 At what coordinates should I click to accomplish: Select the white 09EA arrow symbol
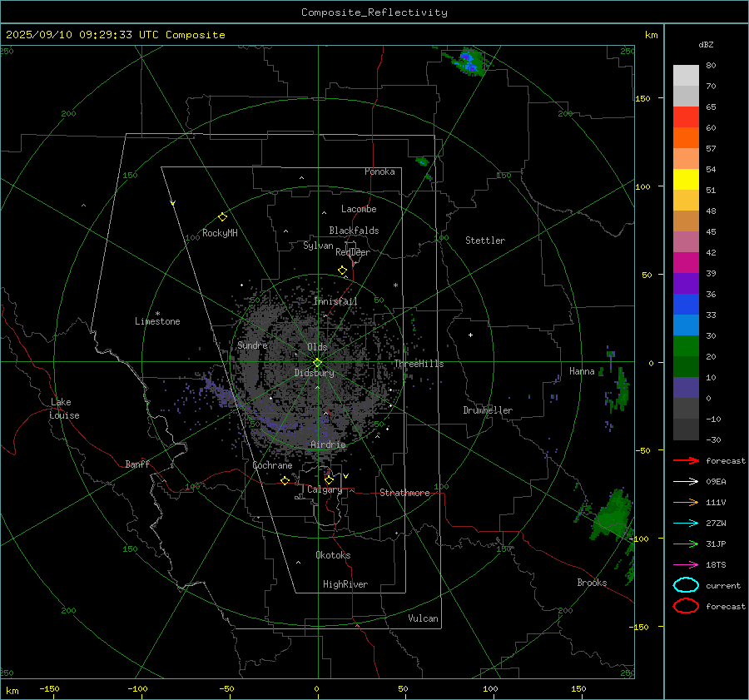click(686, 482)
